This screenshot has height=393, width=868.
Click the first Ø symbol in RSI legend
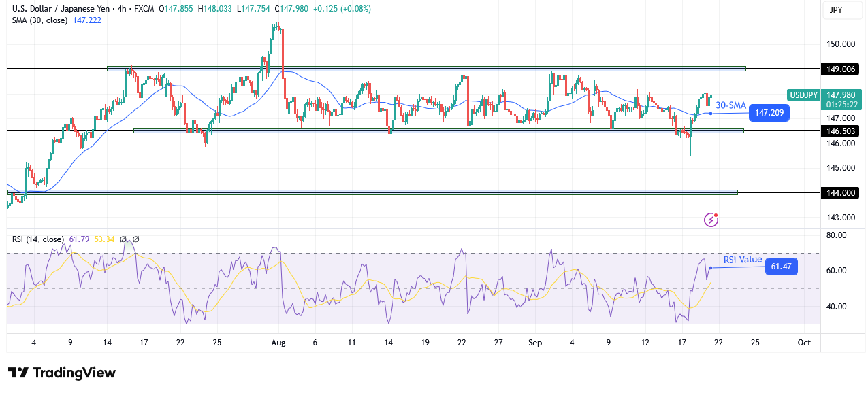click(x=123, y=239)
